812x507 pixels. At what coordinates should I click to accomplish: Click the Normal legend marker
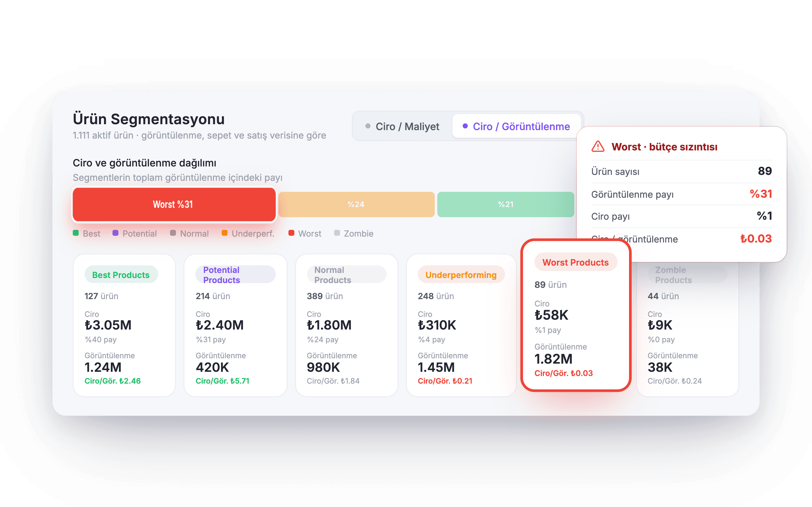[x=173, y=233]
